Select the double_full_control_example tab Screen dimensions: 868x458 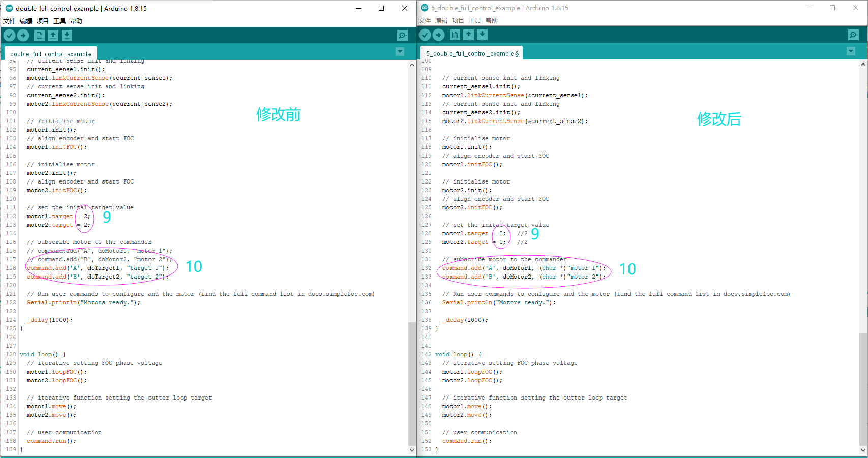[50, 53]
